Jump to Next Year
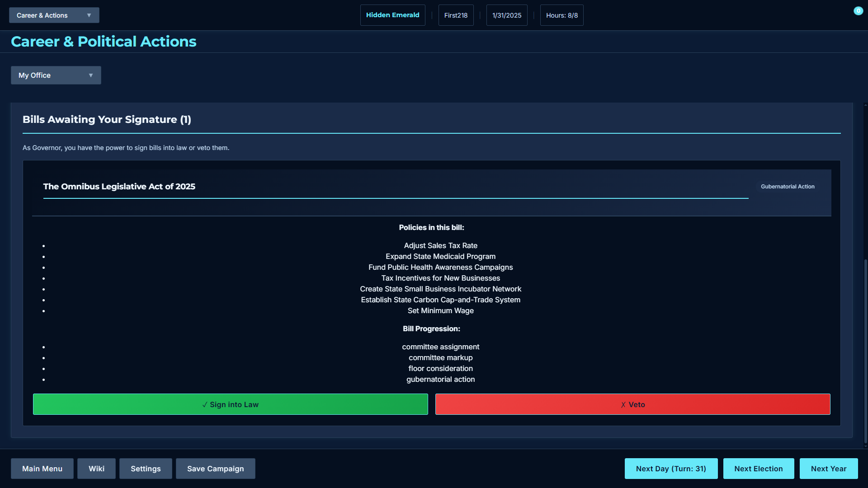The image size is (868, 488). click(x=828, y=469)
